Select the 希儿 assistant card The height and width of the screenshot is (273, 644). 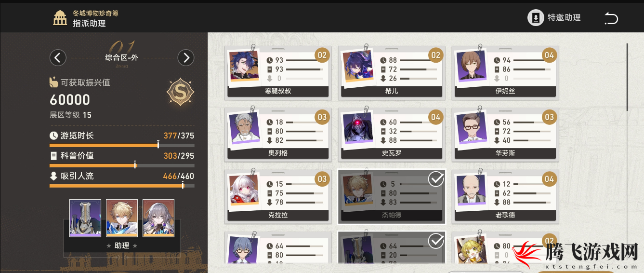pos(391,72)
